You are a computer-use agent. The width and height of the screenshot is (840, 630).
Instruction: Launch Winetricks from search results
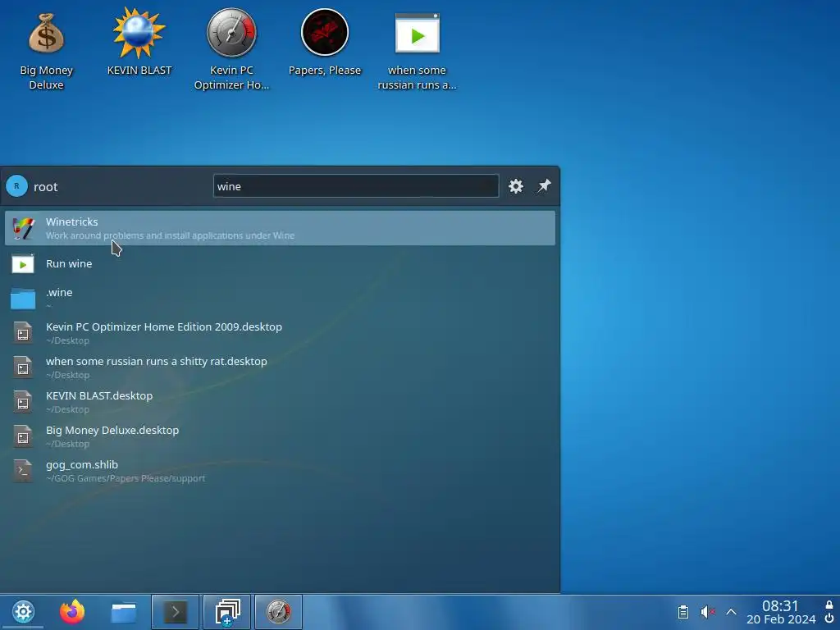(280, 228)
